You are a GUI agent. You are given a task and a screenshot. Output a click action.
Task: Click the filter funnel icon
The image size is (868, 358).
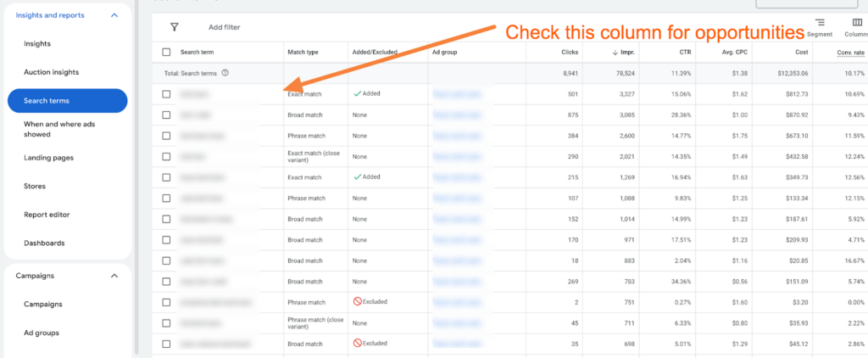[x=175, y=26]
